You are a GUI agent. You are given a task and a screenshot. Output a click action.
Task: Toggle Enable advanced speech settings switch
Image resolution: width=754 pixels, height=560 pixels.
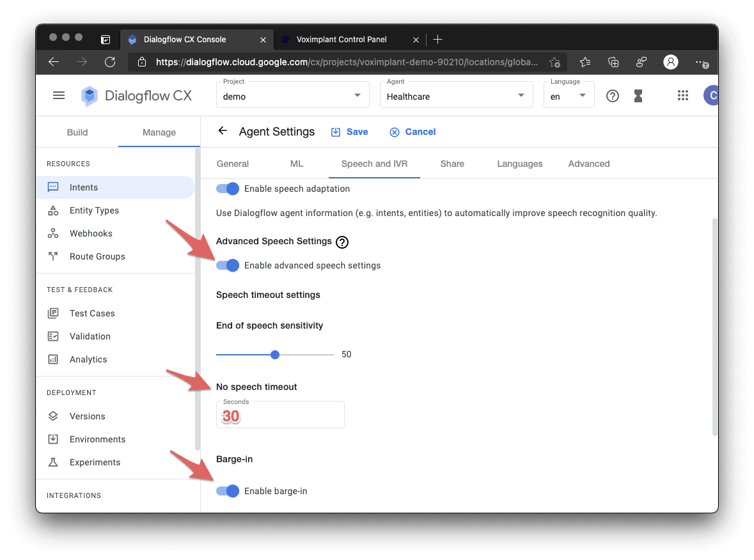tap(228, 265)
